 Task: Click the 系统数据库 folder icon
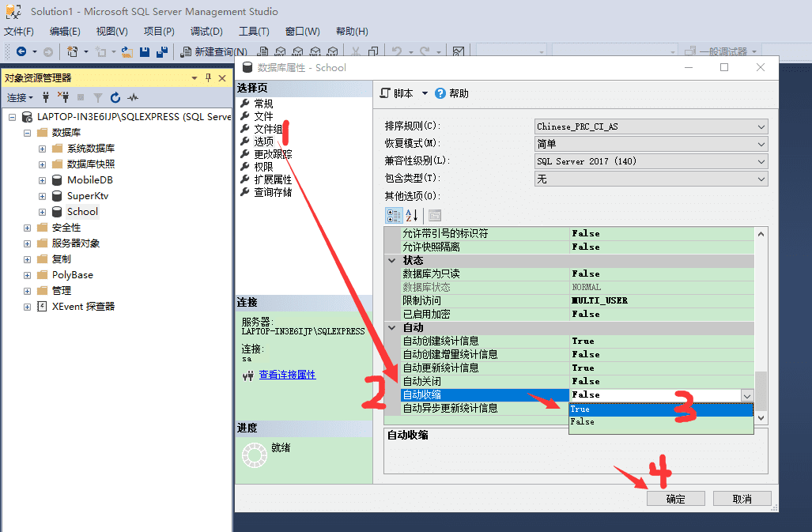[x=58, y=149]
